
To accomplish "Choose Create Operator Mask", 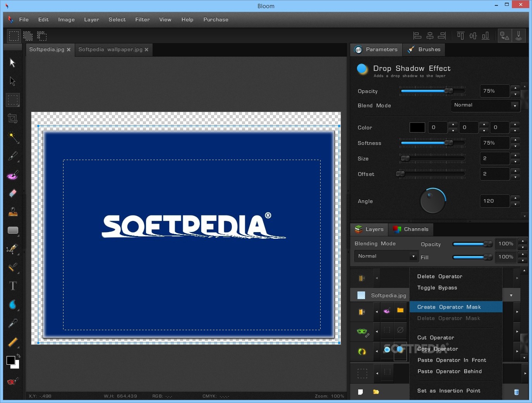I will tap(456, 307).
